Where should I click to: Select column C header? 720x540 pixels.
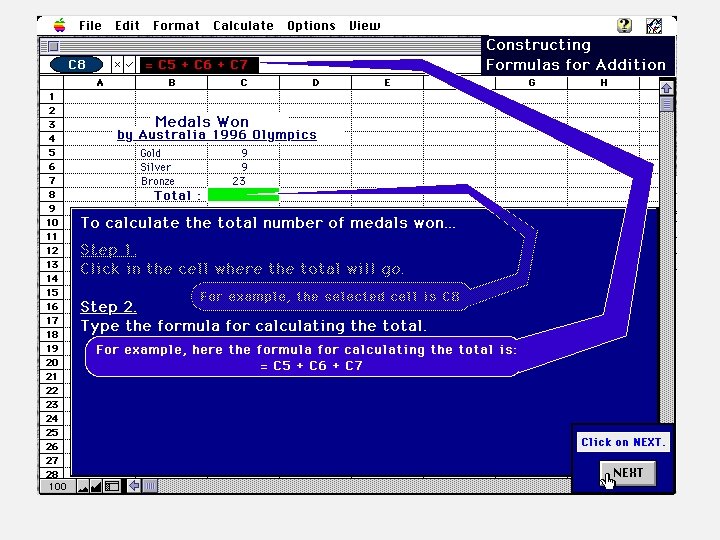[243, 83]
